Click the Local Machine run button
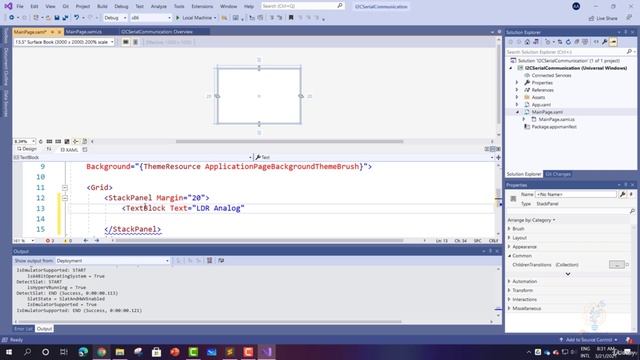Screen dimensions: 640x360 pos(196,18)
